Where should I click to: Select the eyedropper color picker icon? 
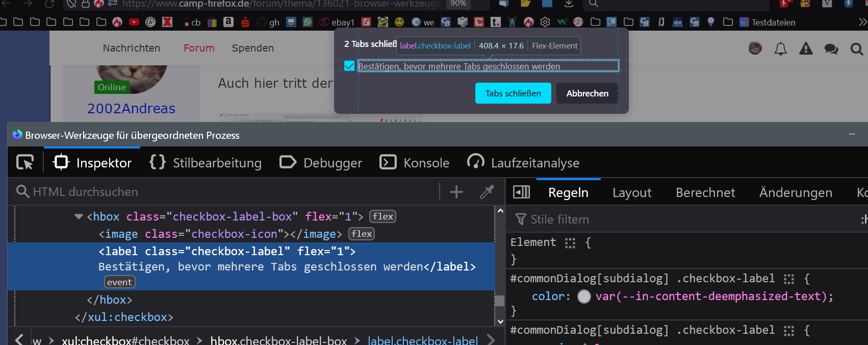coord(487,192)
